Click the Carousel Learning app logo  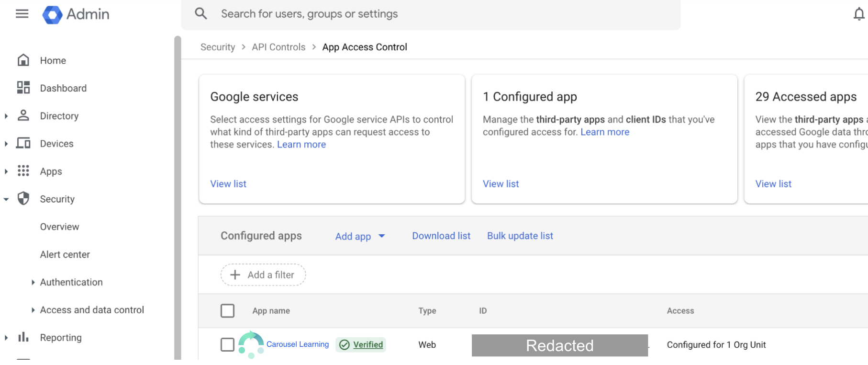click(251, 344)
